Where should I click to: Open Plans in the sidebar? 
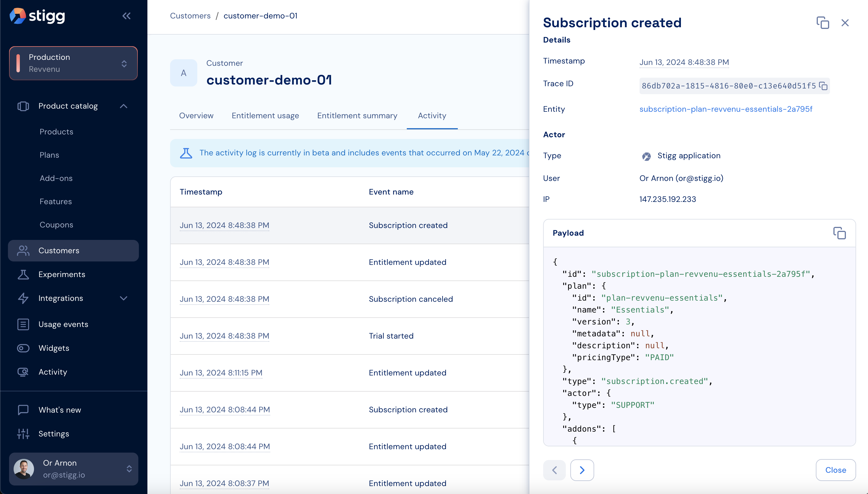[49, 155]
